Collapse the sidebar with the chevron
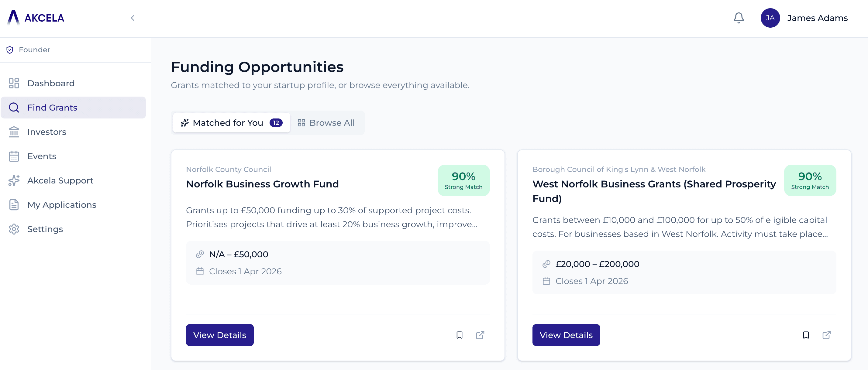The image size is (868, 370). click(133, 18)
